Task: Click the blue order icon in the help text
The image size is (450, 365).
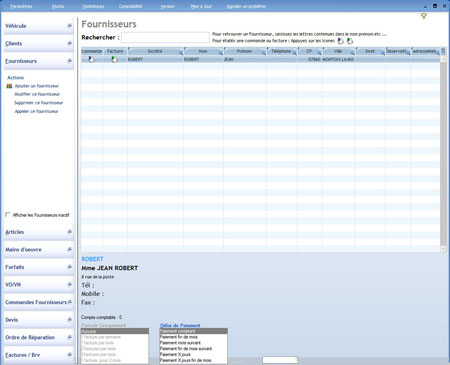Action: pos(341,41)
